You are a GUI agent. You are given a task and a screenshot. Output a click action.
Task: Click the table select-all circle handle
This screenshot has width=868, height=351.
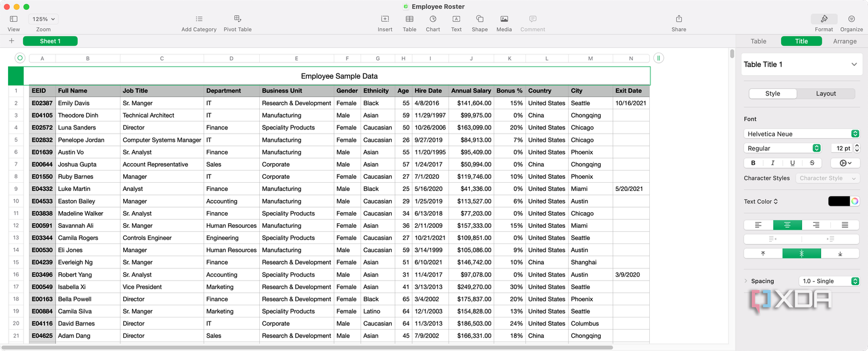20,58
